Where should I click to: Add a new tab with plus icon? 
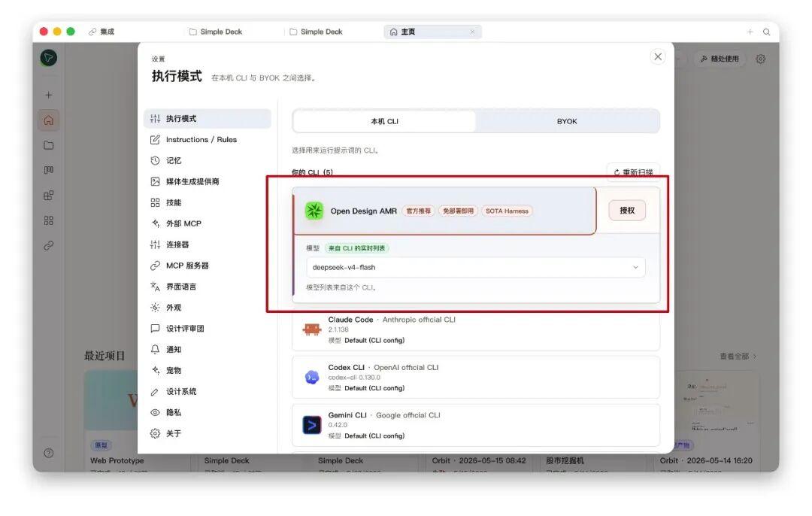tap(750, 32)
